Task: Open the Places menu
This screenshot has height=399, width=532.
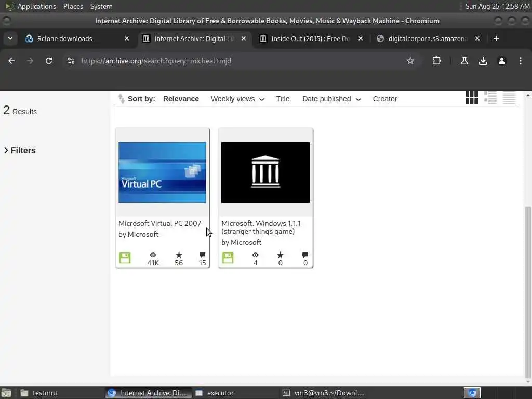Action: [73, 6]
